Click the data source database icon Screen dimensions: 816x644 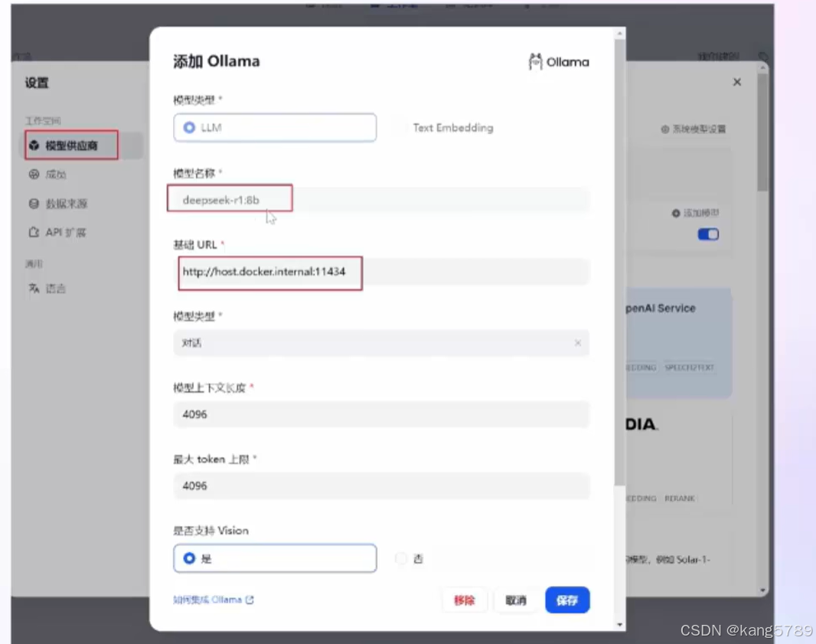(x=34, y=204)
